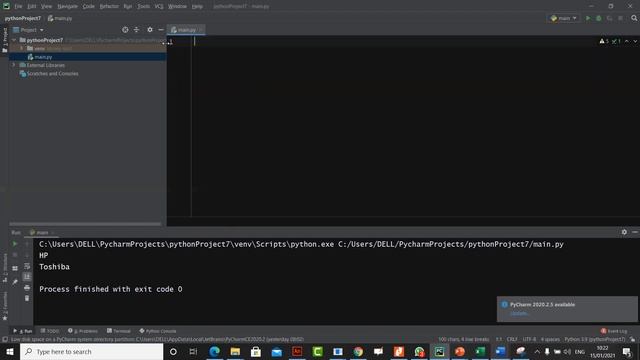This screenshot has width=640, height=360.
Task: Open main run configuration dropdown
Action: (564, 18)
